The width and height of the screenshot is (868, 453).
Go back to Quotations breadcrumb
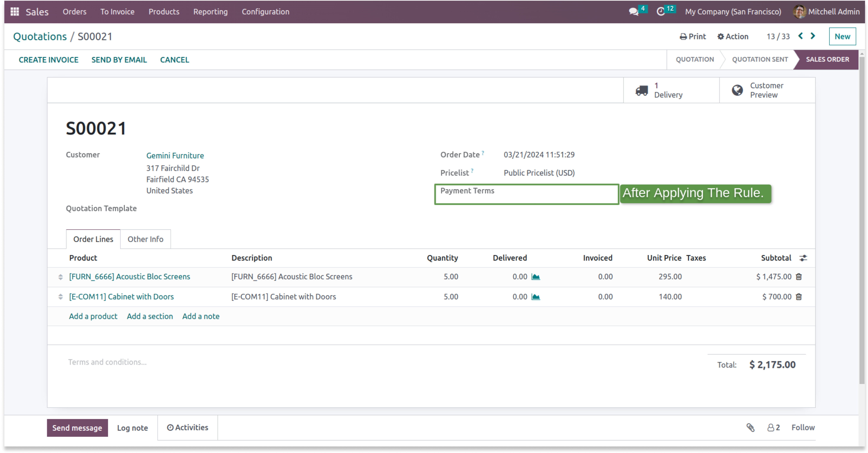(40, 36)
